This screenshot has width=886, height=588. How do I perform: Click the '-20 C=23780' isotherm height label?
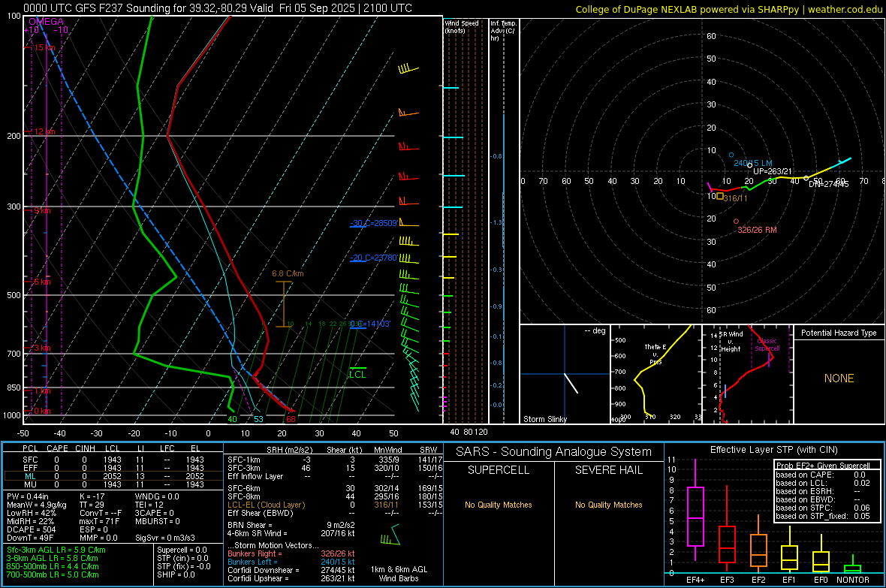pyautogui.click(x=373, y=258)
